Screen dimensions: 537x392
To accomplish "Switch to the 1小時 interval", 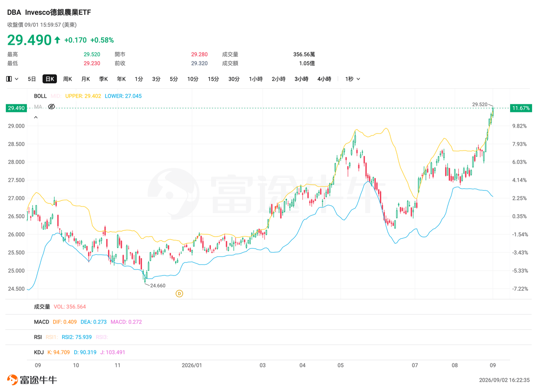I will tap(256, 79).
